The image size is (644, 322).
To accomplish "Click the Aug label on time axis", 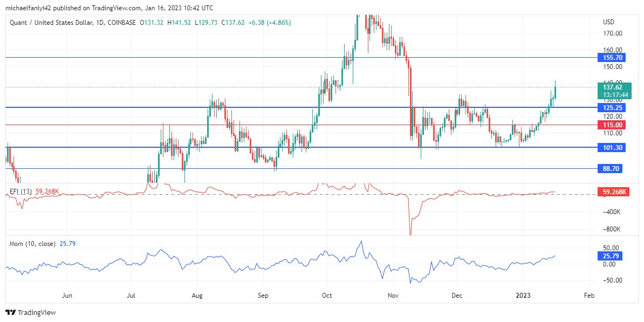I will click(197, 296).
